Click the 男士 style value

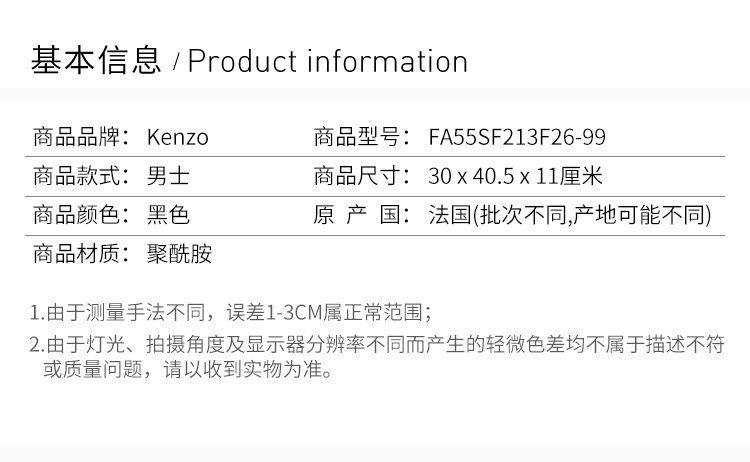(x=168, y=177)
